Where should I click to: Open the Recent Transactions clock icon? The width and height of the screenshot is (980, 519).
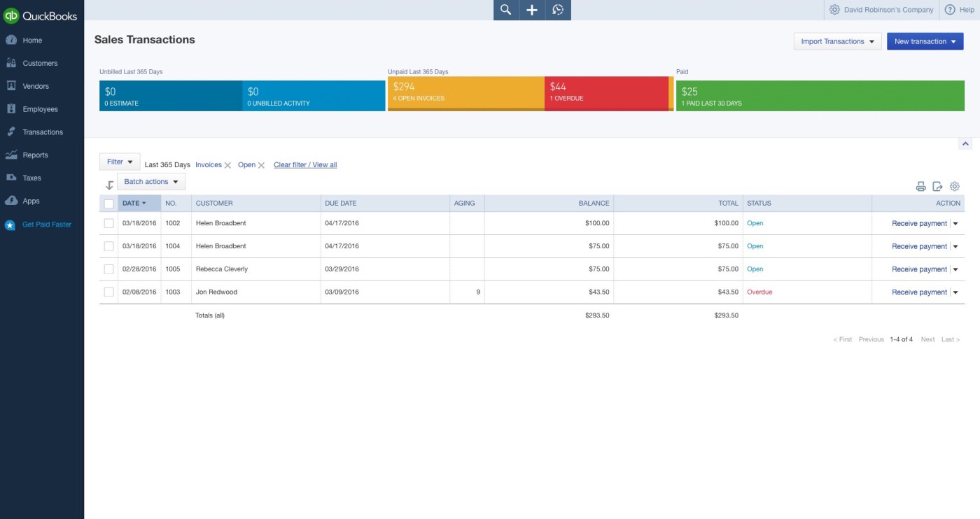click(x=558, y=10)
